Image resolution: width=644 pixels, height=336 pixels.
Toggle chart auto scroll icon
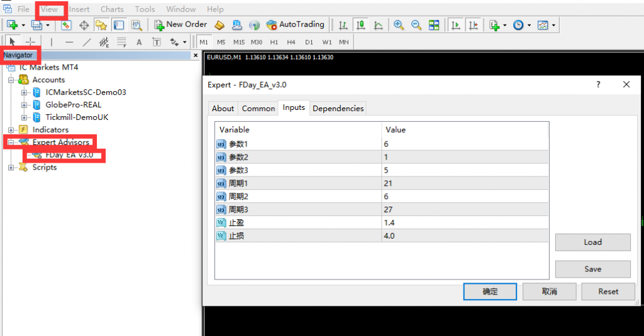455,25
